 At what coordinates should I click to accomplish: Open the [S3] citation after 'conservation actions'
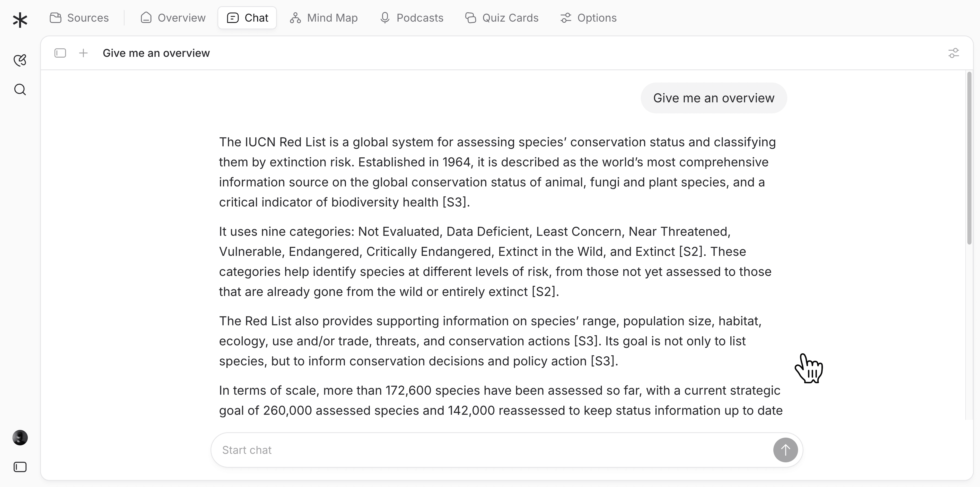(x=586, y=341)
